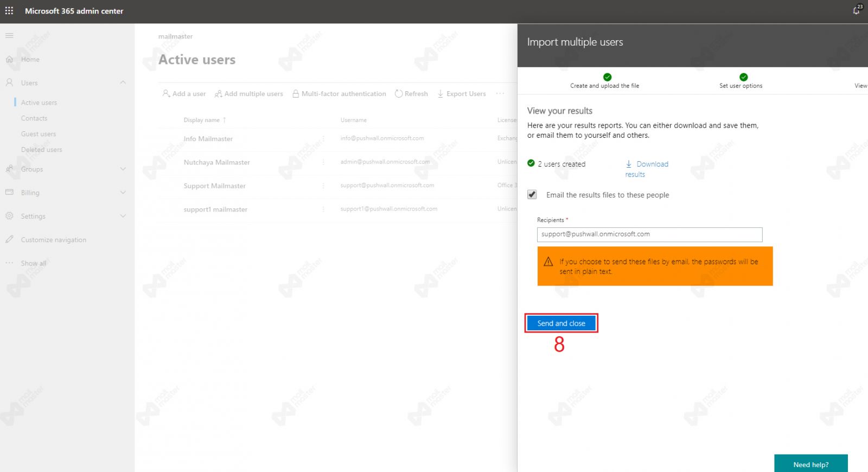The width and height of the screenshot is (868, 472).
Task: Click the Billing card icon
Action: pyautogui.click(x=9, y=193)
